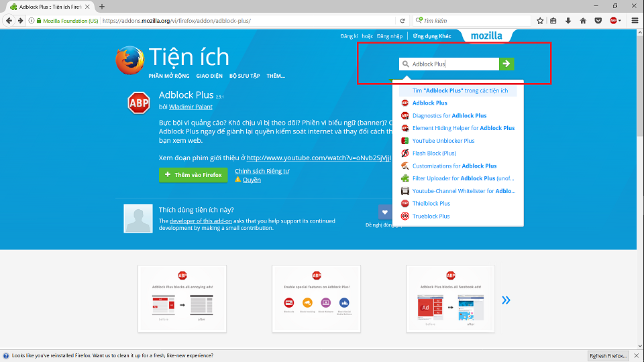
Task: Click the Thêm vào Firefox button
Action: coord(193,175)
